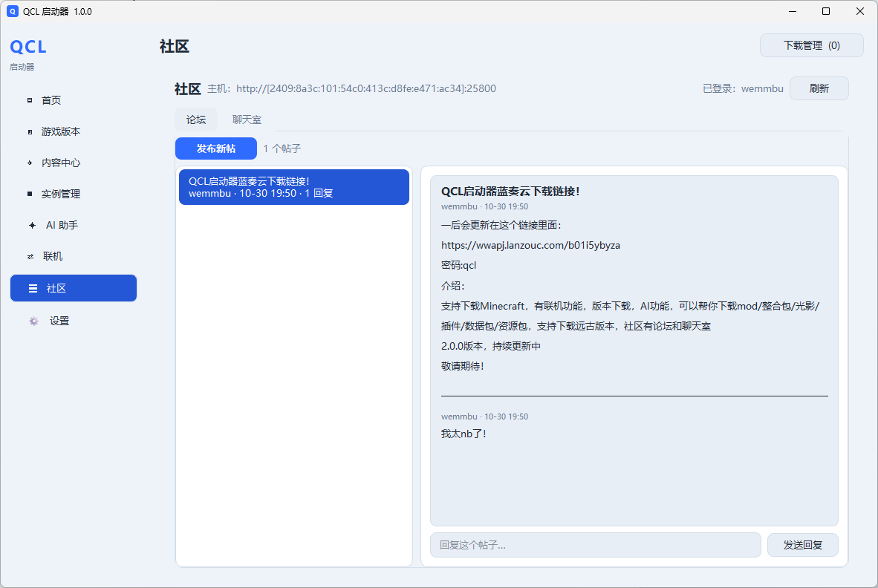Click the swap-arrows icon beside 联机
This screenshot has width=878, height=588.
tap(30, 256)
